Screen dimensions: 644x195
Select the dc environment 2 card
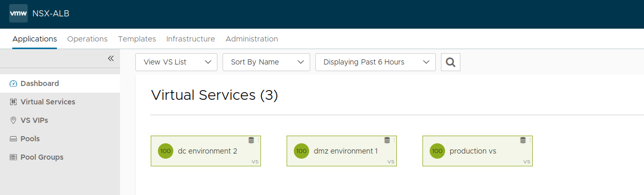206,151
